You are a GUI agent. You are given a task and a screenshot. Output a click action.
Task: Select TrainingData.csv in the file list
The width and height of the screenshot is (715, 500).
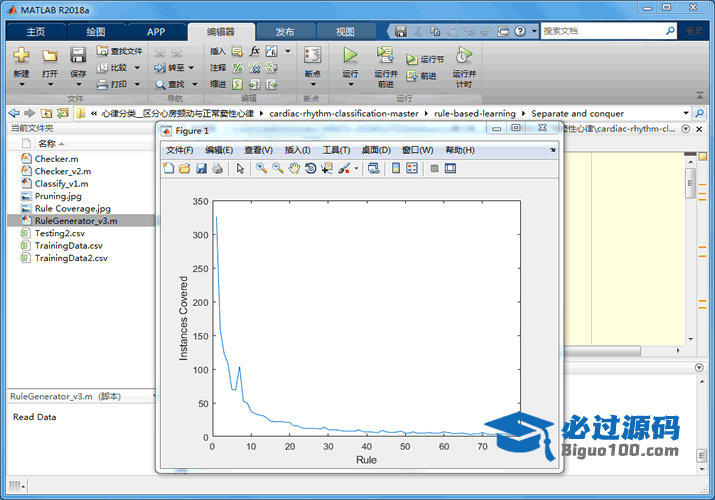coord(69,246)
